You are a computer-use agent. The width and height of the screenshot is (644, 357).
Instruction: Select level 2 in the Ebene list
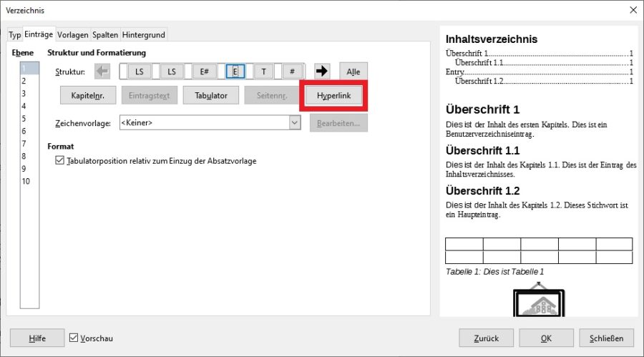pyautogui.click(x=29, y=81)
